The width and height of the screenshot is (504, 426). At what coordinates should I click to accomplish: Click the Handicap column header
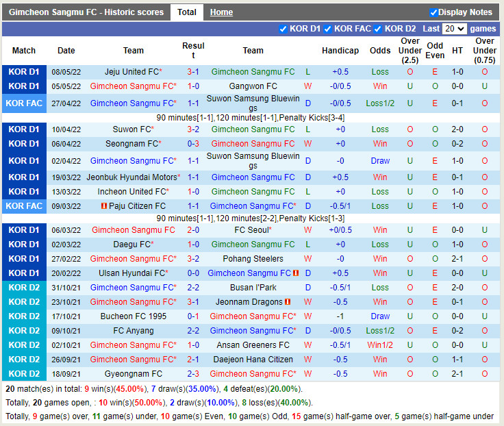(x=340, y=51)
